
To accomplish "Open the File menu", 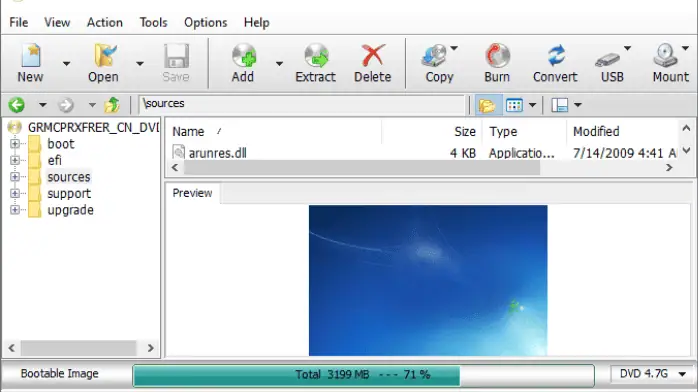I will (x=18, y=23).
